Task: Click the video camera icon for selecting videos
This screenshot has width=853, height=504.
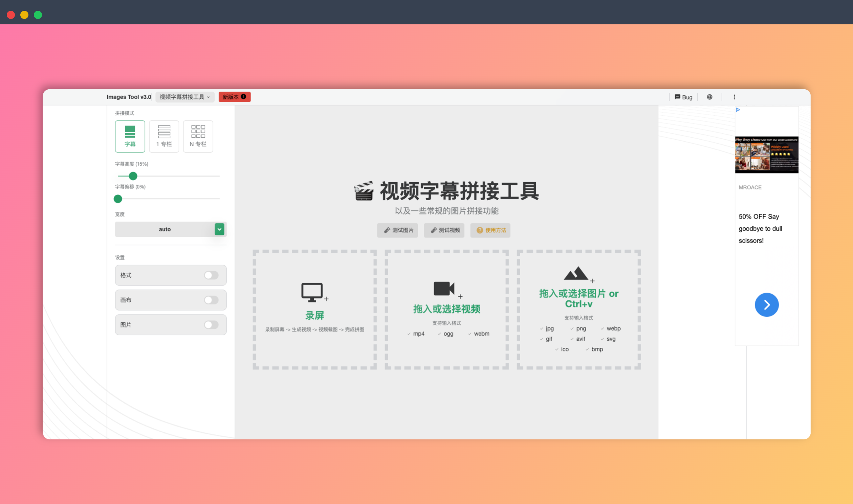Action: (x=444, y=289)
